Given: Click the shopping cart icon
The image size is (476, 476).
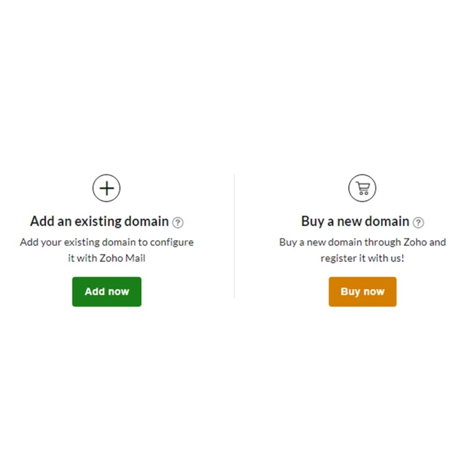Looking at the screenshot, I should pyautogui.click(x=362, y=188).
